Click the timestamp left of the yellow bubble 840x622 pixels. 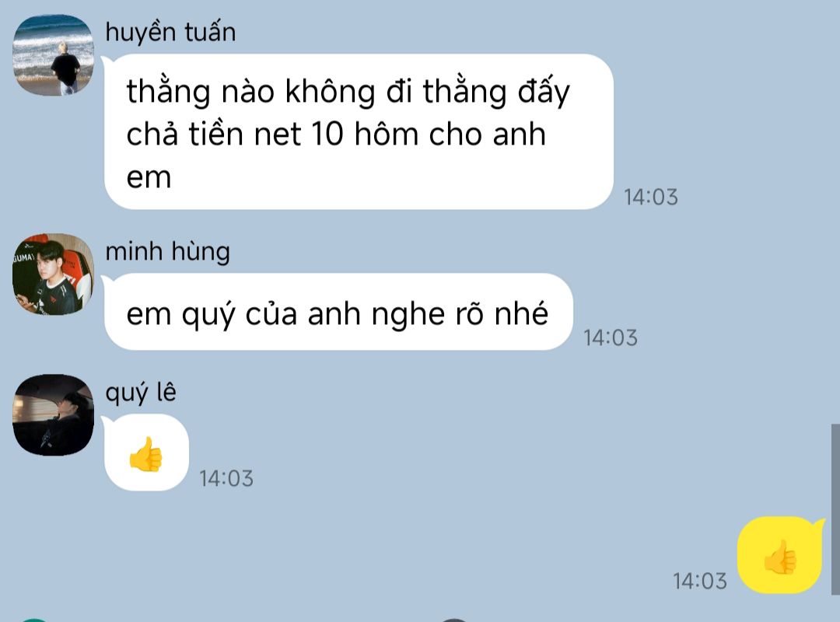coord(700,582)
